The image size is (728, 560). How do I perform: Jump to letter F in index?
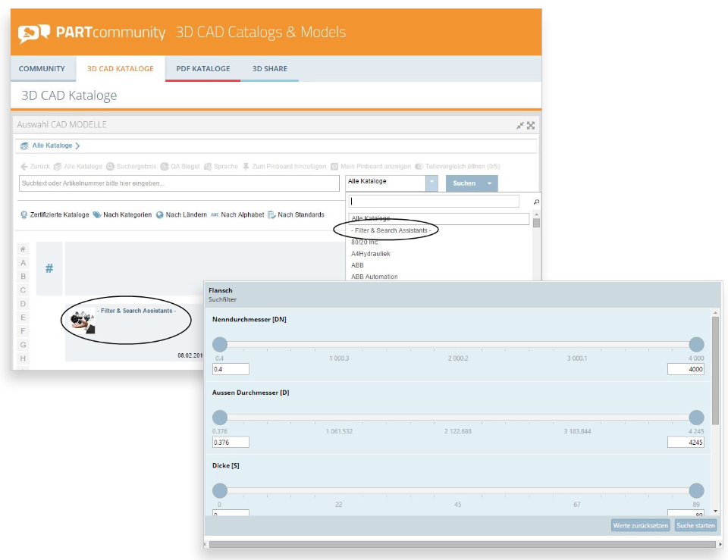[23, 331]
